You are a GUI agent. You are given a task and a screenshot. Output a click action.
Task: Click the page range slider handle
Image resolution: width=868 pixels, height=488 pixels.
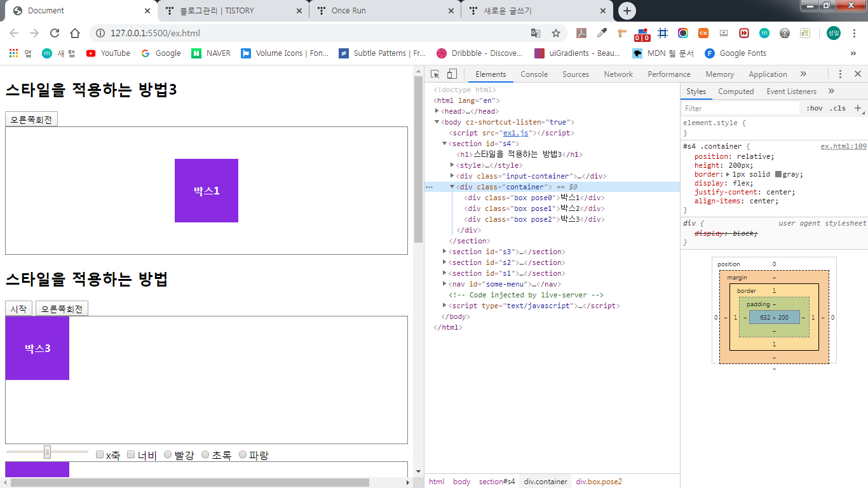(47, 452)
